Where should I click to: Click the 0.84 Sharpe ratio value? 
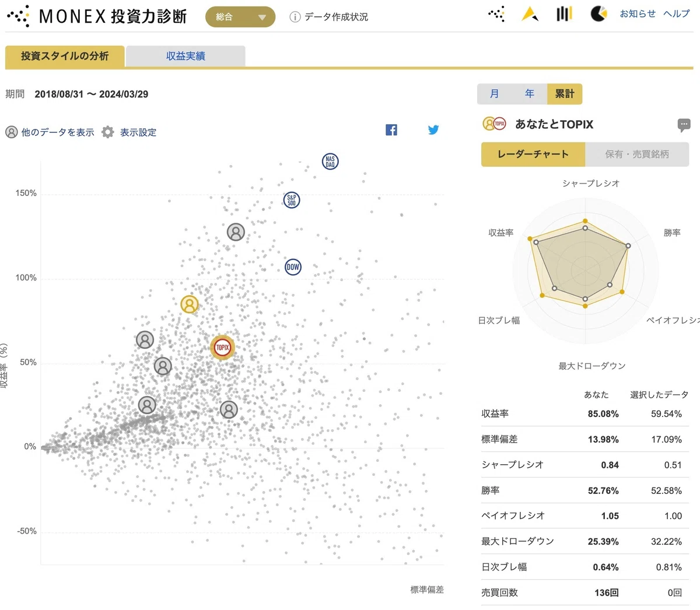[x=610, y=465]
